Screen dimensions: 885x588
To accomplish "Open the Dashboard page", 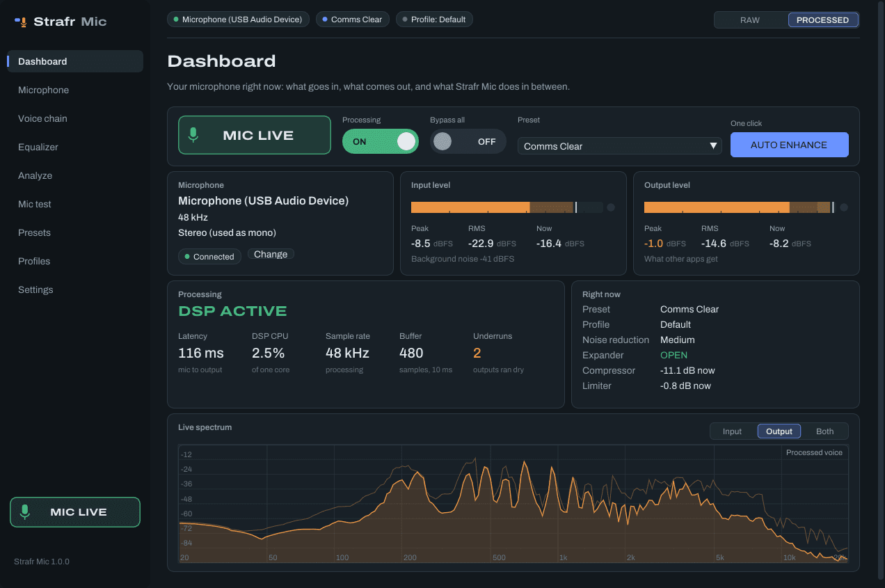I will tap(75, 61).
